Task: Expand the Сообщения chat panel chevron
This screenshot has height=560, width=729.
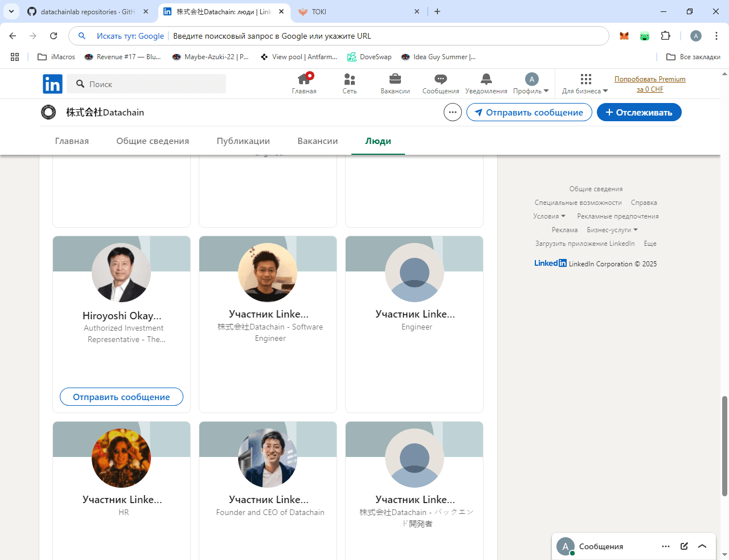Action: tap(702, 546)
